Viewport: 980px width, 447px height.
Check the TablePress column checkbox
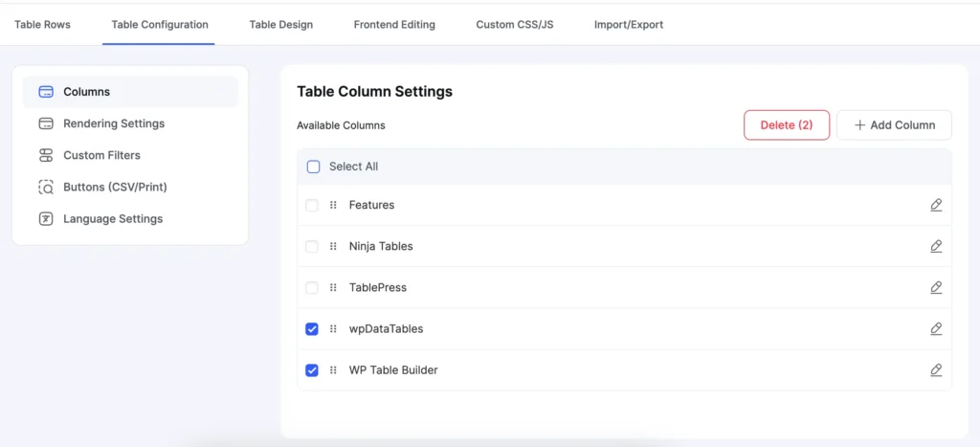point(312,287)
